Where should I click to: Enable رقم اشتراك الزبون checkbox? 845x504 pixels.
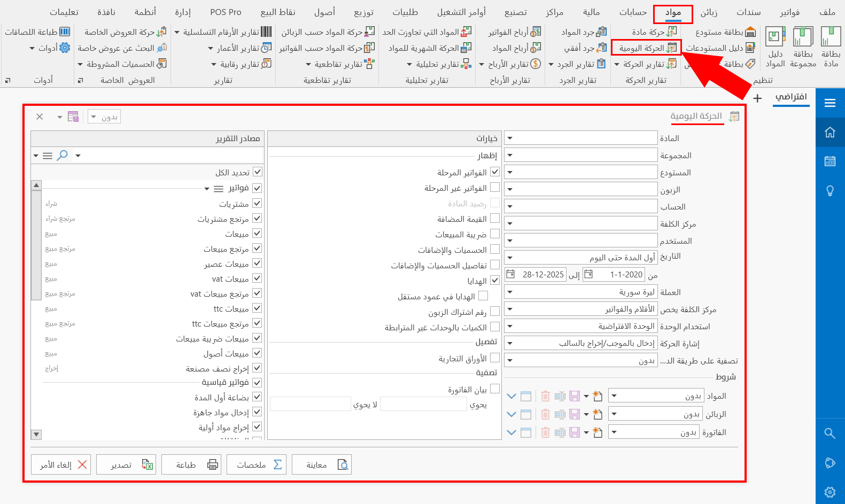point(495,312)
